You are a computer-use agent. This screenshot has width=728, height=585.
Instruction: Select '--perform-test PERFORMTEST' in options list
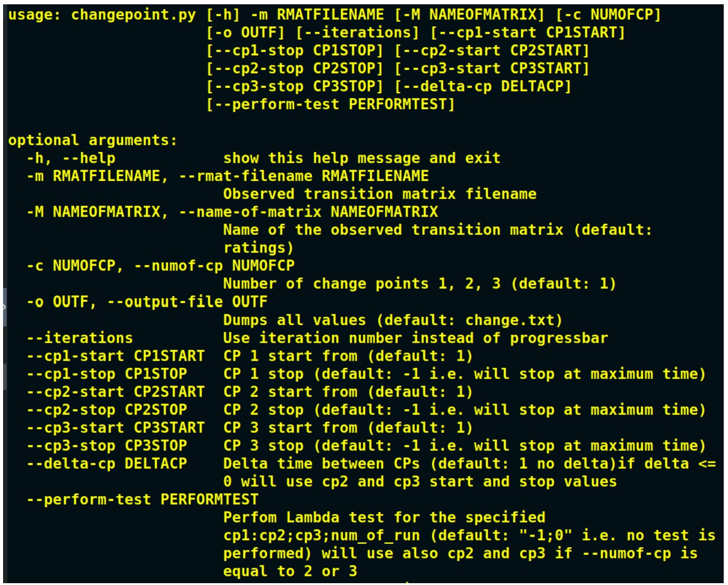(142, 500)
